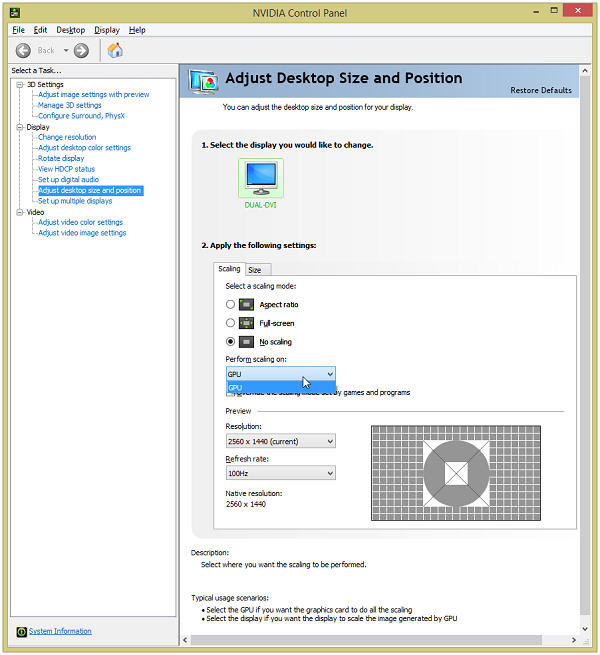Open Rotate display task
Screen dimensions: 600x655
(x=61, y=158)
